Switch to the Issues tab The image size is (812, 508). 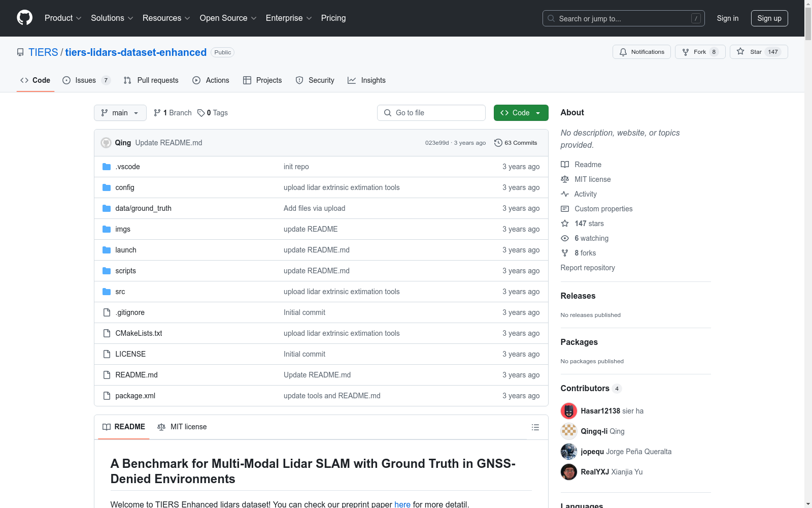86,80
